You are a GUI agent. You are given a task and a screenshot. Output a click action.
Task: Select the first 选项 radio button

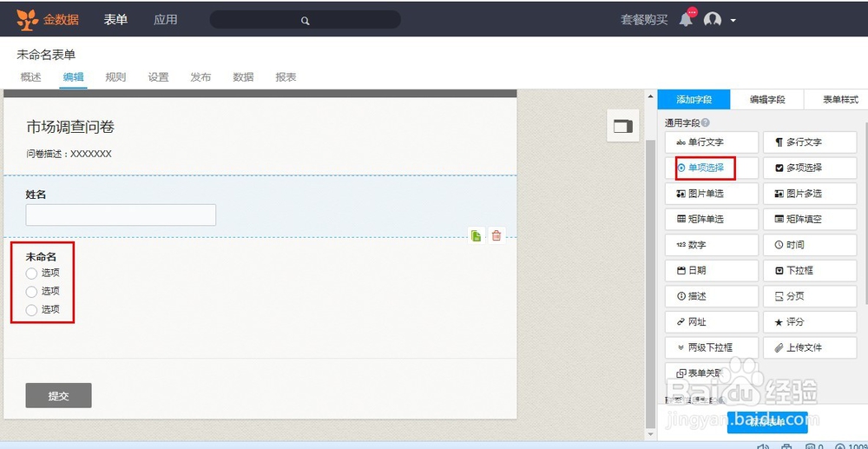(31, 274)
